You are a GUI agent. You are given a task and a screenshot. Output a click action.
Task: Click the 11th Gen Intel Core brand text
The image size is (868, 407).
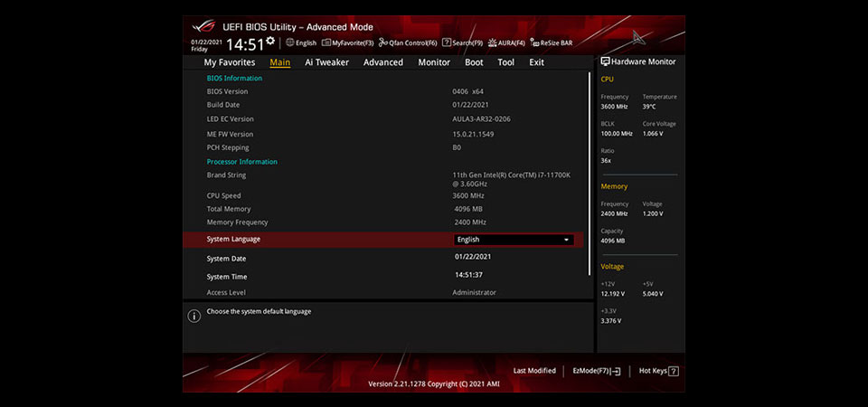click(512, 179)
